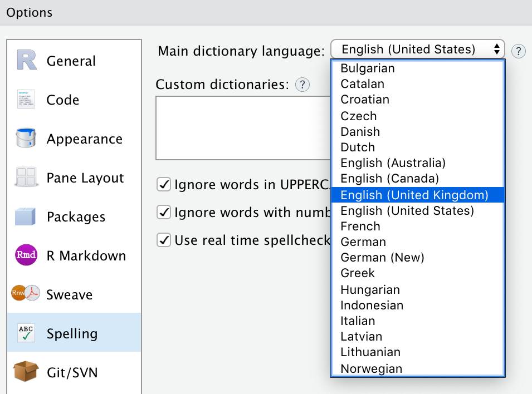Open the Pane Layout settings icon
The width and height of the screenshot is (532, 394).
(x=26, y=178)
